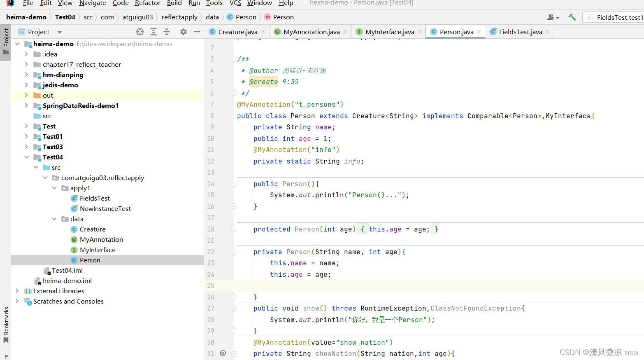Collapse the apply1 package

tap(54, 188)
